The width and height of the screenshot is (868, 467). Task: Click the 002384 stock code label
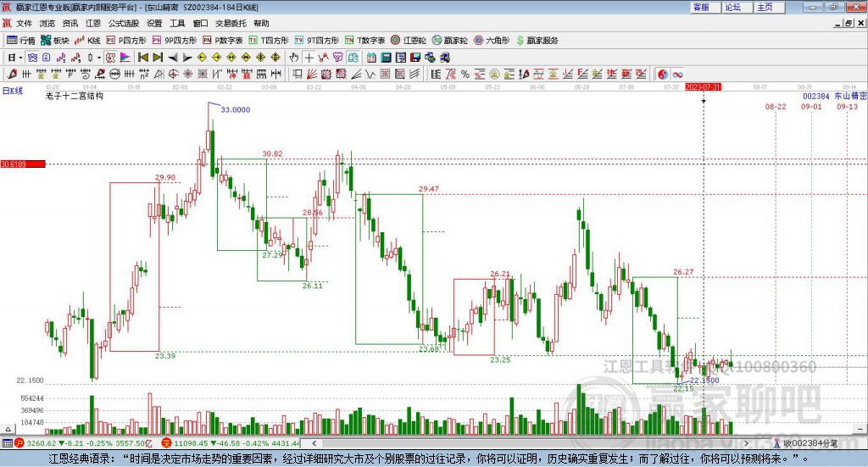point(816,97)
